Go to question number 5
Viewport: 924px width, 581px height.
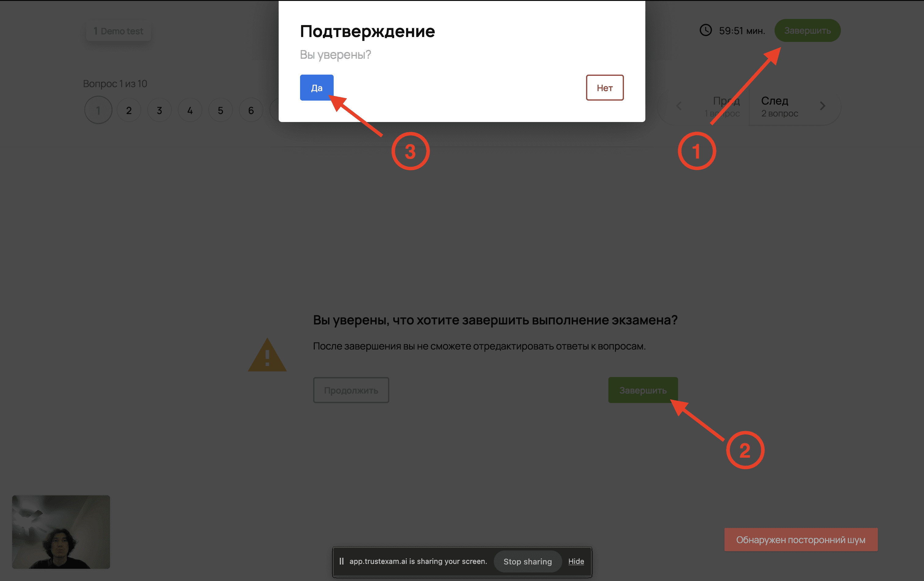[220, 110]
